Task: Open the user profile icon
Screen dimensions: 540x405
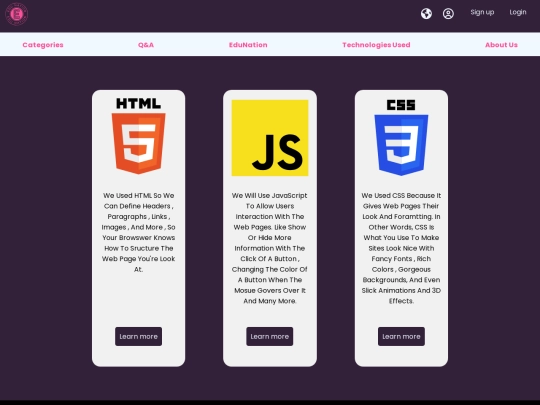Action: tap(448, 14)
